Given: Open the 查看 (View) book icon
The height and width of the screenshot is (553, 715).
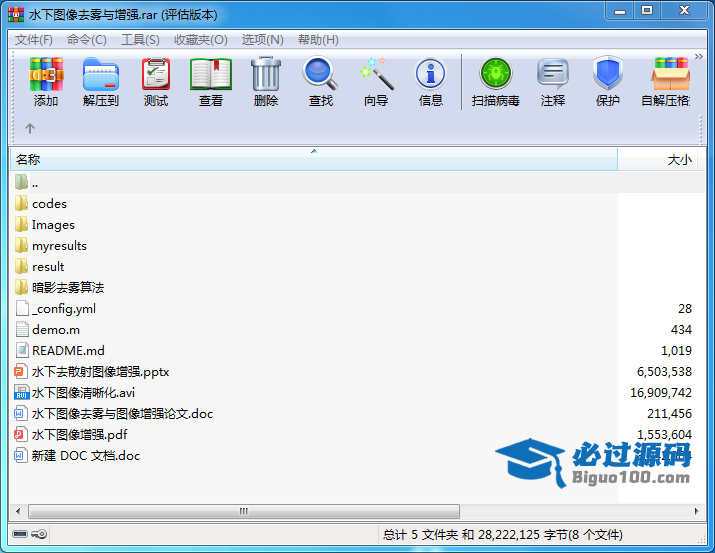Looking at the screenshot, I should [x=211, y=82].
